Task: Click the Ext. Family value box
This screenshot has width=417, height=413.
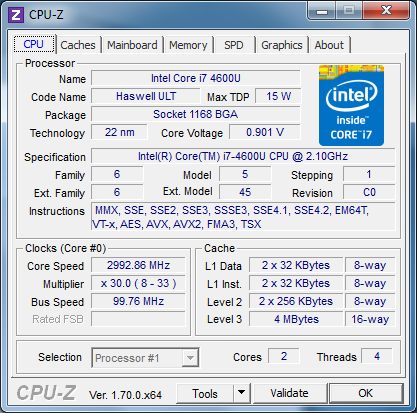Action: click(117, 192)
